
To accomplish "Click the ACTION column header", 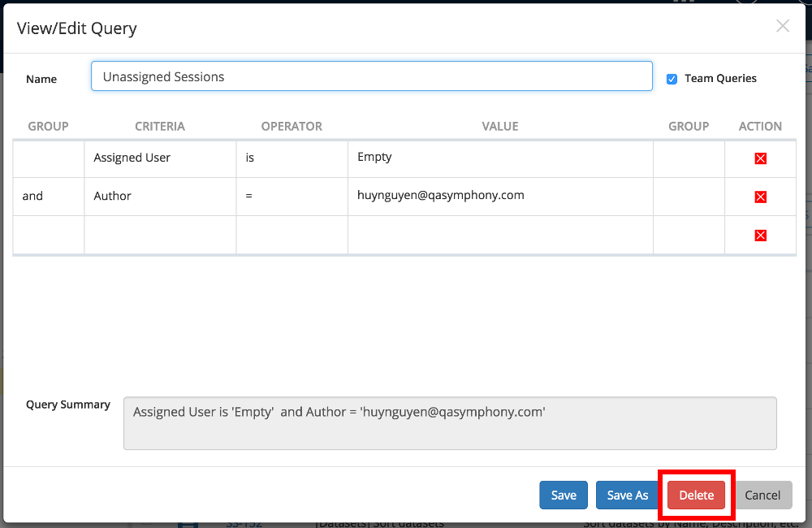I will tap(760, 127).
